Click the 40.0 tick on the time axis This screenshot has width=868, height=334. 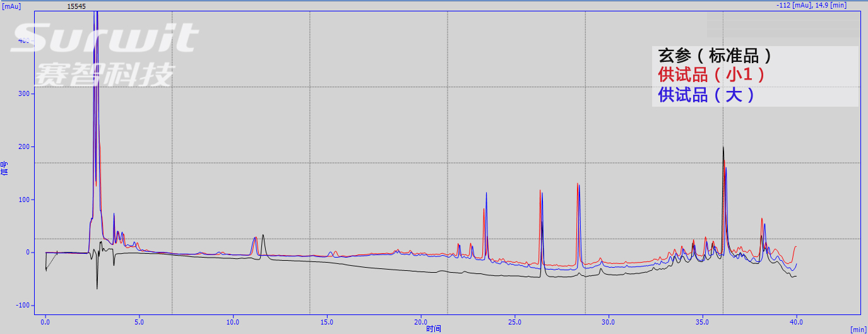coord(796,322)
